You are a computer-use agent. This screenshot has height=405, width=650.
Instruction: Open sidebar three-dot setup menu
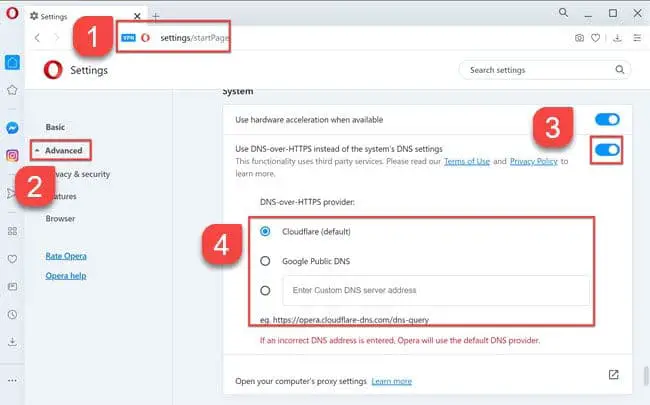coord(12,380)
